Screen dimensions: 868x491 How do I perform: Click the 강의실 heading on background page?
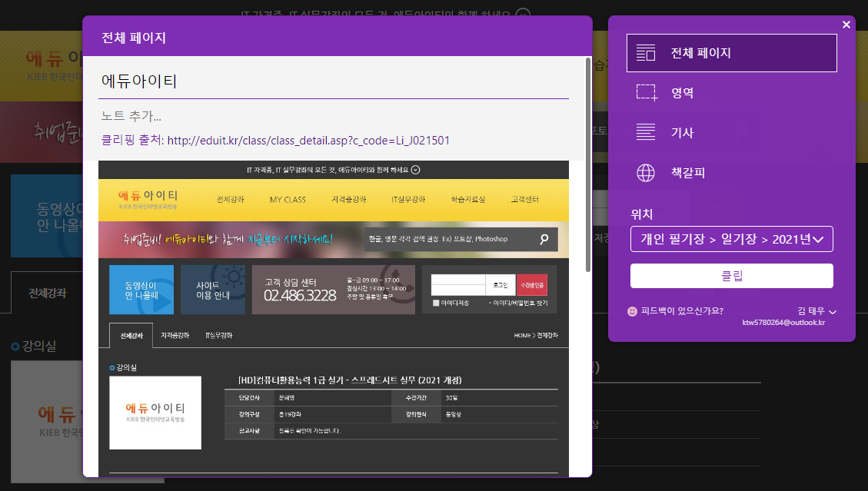pos(38,347)
